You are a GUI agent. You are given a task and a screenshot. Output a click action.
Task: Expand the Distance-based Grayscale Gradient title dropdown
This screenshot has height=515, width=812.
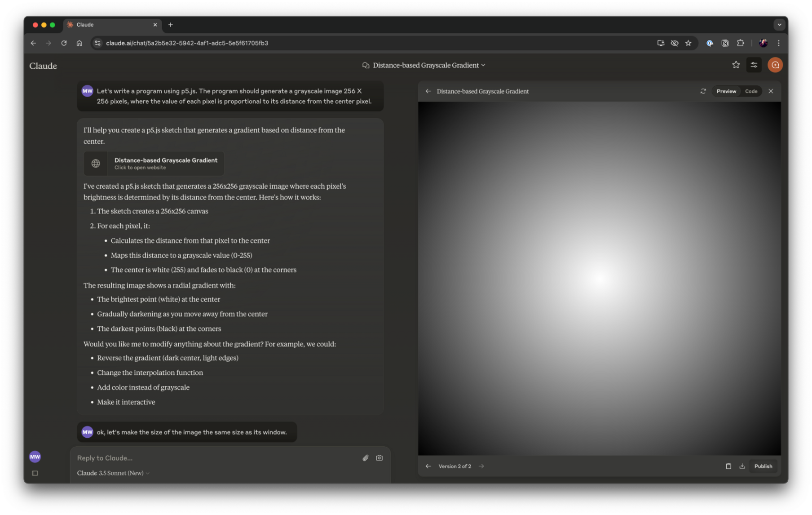click(x=424, y=65)
